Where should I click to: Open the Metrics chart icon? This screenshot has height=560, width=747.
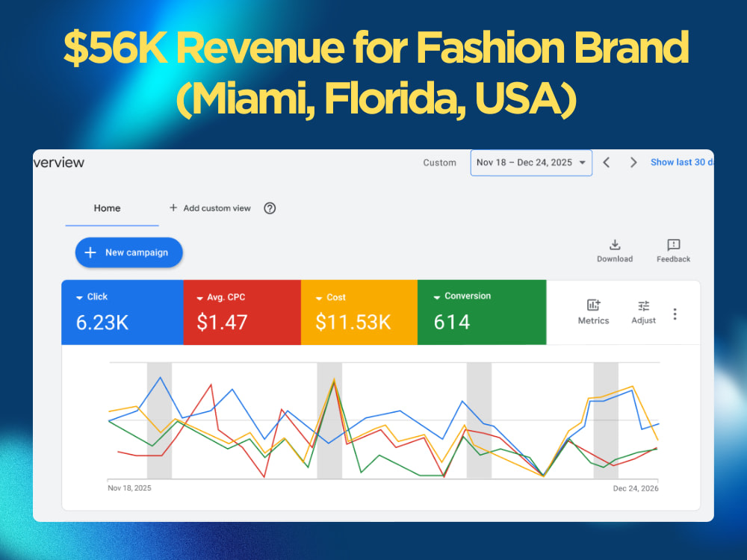pyautogui.click(x=593, y=305)
